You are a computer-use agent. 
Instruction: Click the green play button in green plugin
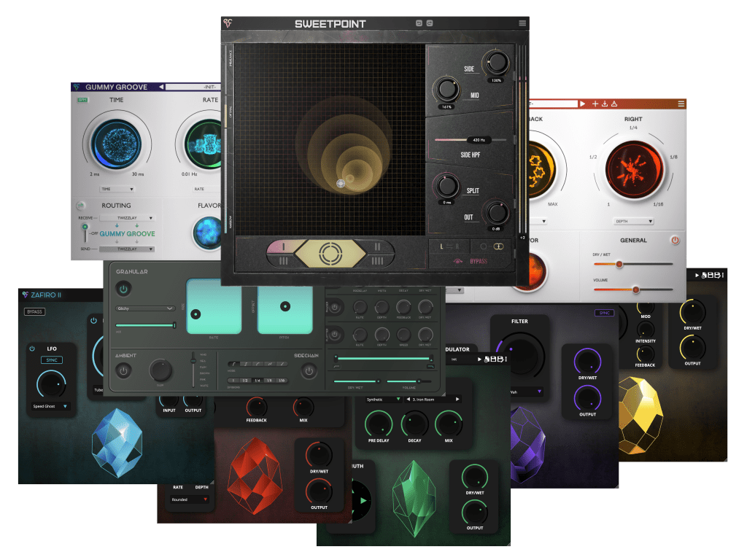pos(363,501)
